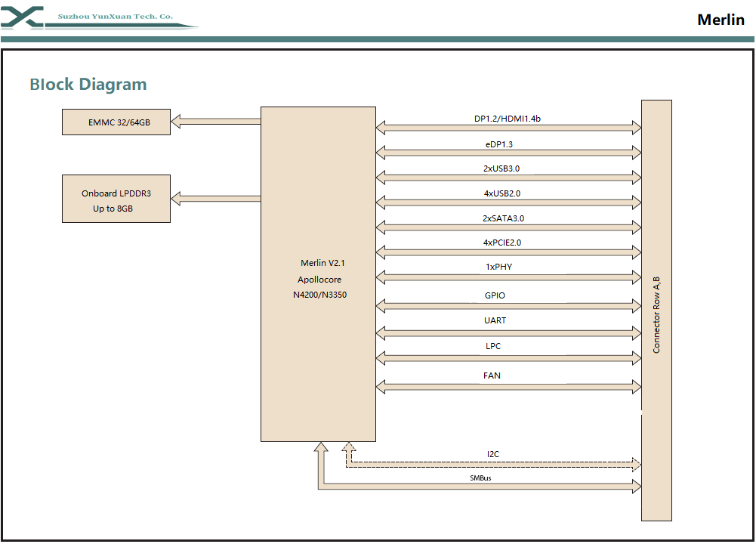Click the LPC label

click(x=493, y=346)
